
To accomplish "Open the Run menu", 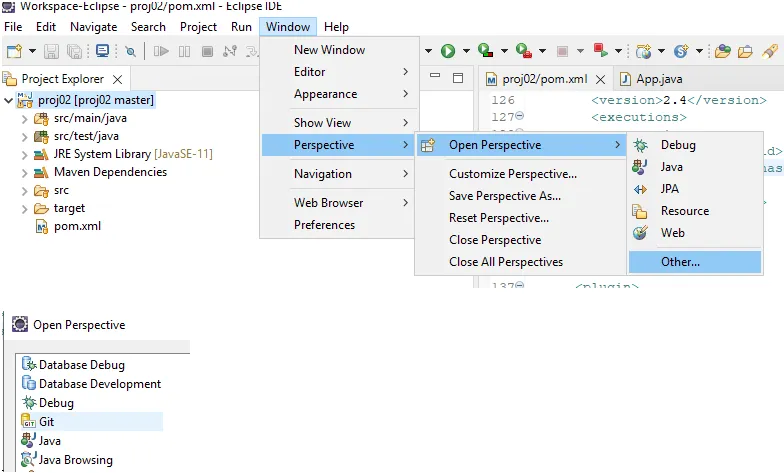I will 241,27.
